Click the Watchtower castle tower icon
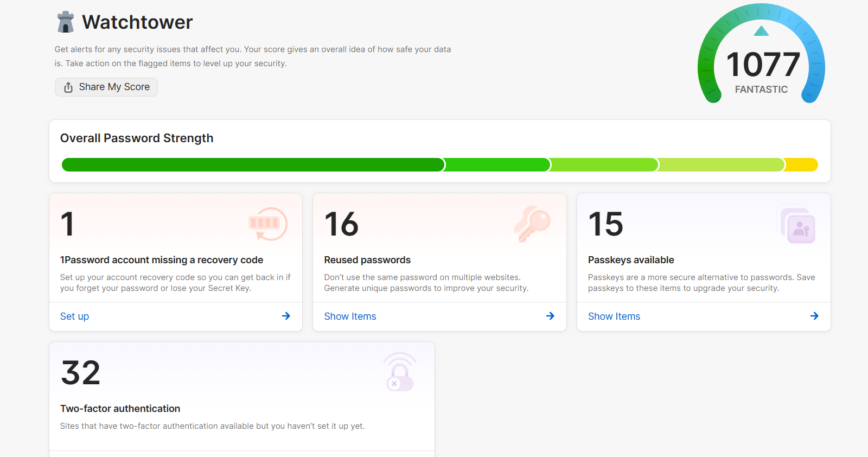 point(66,22)
